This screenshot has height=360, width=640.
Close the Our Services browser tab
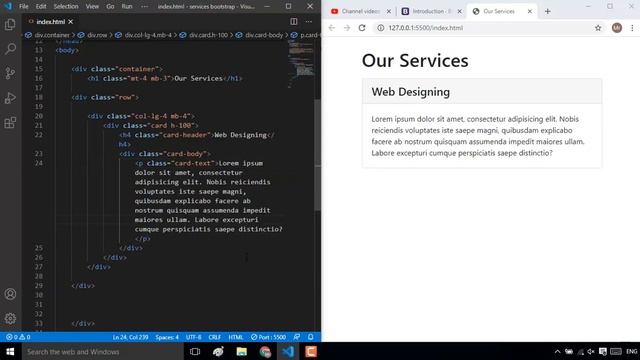pyautogui.click(x=529, y=11)
